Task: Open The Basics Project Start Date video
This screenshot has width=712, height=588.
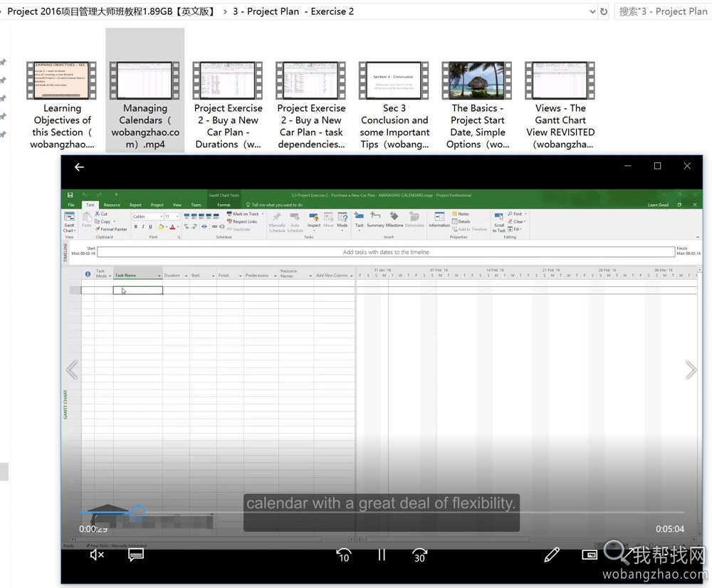Action: point(477,81)
